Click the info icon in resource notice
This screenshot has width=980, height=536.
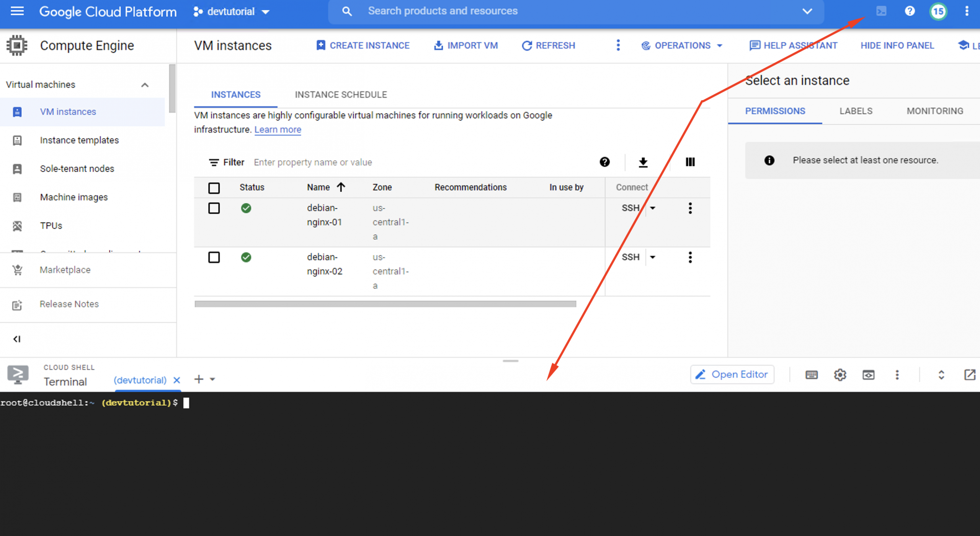(769, 160)
